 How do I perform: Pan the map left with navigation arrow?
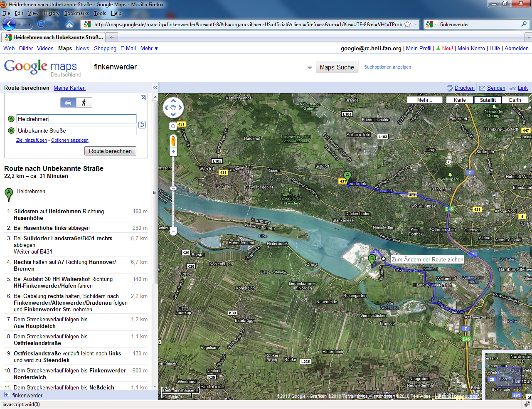pos(166,108)
